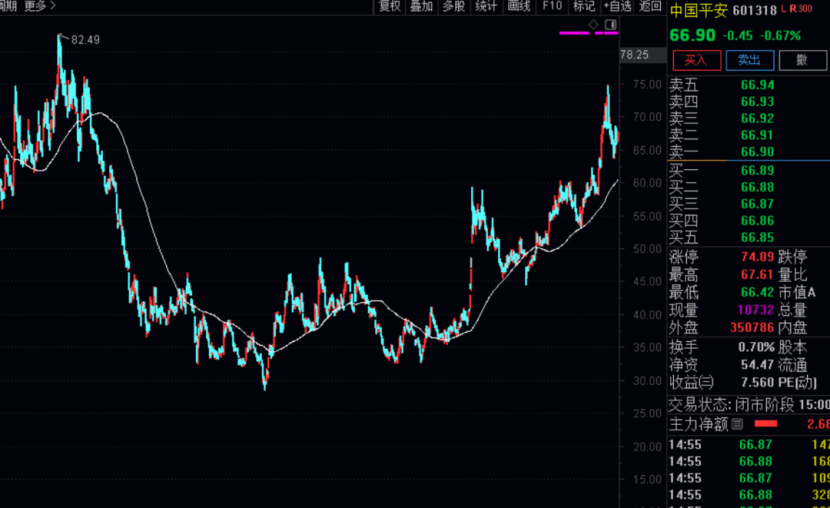Click the red 主力净额 net inflow bar
This screenshot has height=508, width=830.
(767, 425)
